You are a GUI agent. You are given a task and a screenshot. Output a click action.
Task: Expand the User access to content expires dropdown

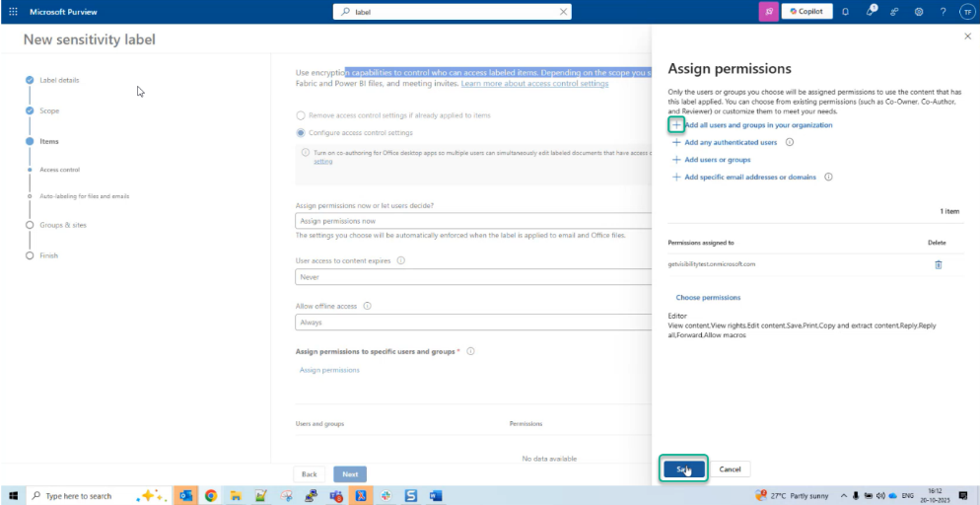pyautogui.click(x=473, y=278)
